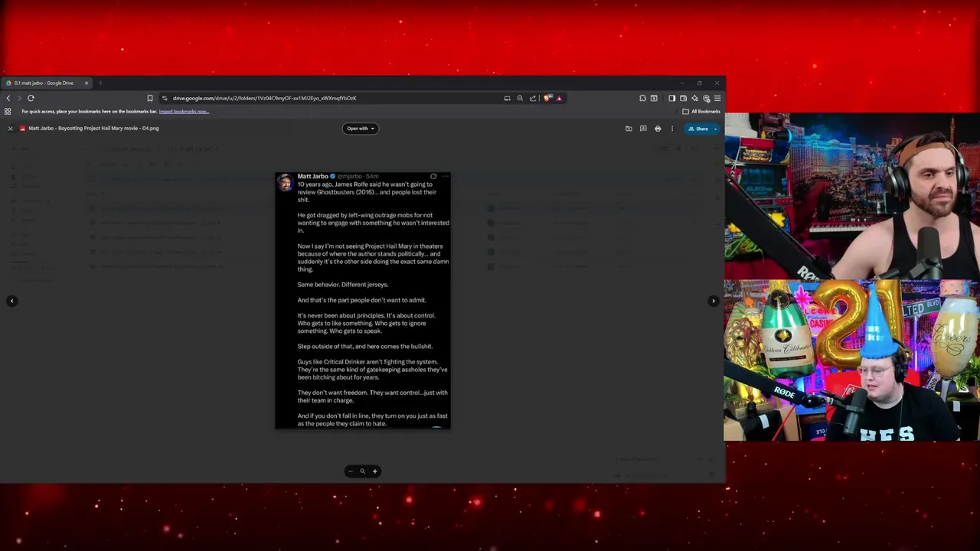Viewport: 980px width, 551px height.
Task: Open the Brave VPN icon
Action: pyautogui.click(x=706, y=98)
